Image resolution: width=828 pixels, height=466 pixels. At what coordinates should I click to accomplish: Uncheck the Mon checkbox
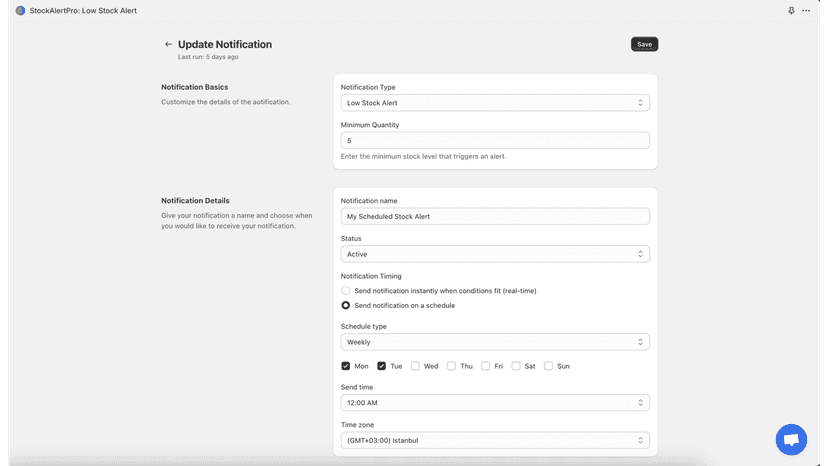point(345,366)
